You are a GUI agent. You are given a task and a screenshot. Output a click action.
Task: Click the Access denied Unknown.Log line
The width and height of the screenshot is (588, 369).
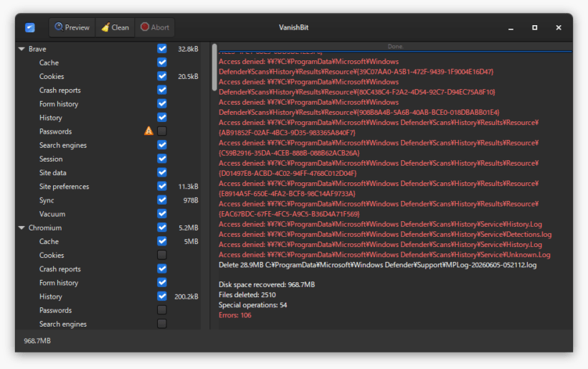coord(384,255)
